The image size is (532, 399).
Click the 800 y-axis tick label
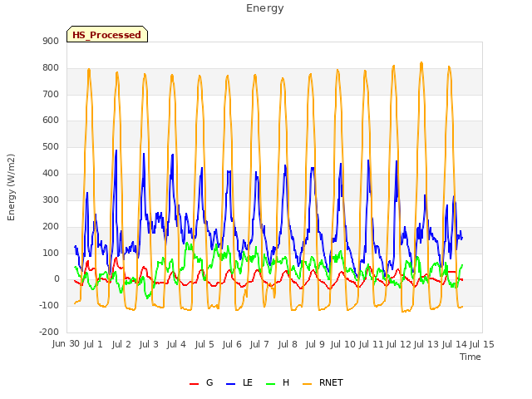51,67
